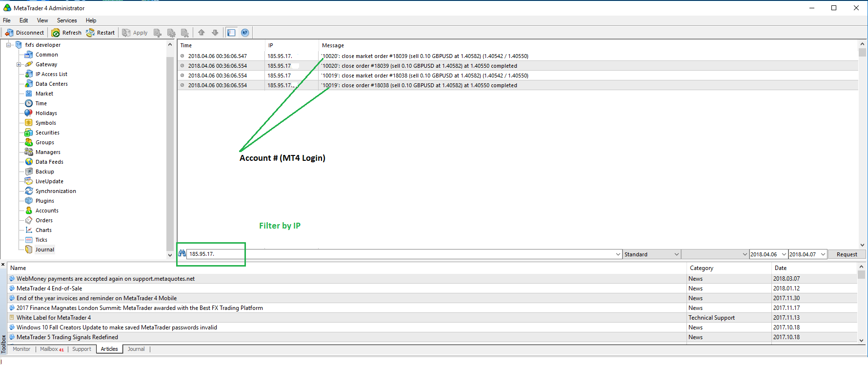Viewport: 868px width, 365px height.
Task: Click the add record toolbar icon
Action: pos(158,33)
